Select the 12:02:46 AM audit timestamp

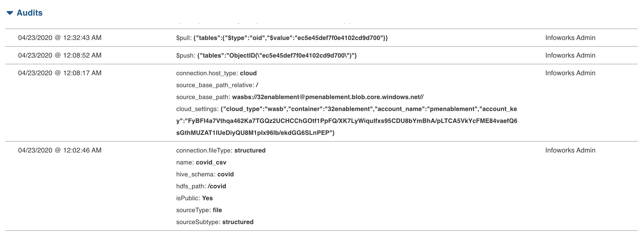point(60,150)
